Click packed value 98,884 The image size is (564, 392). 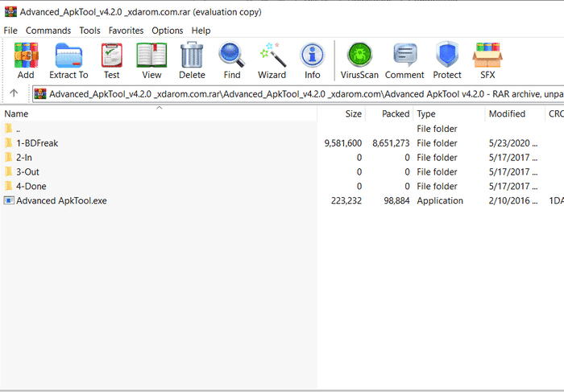pos(396,200)
